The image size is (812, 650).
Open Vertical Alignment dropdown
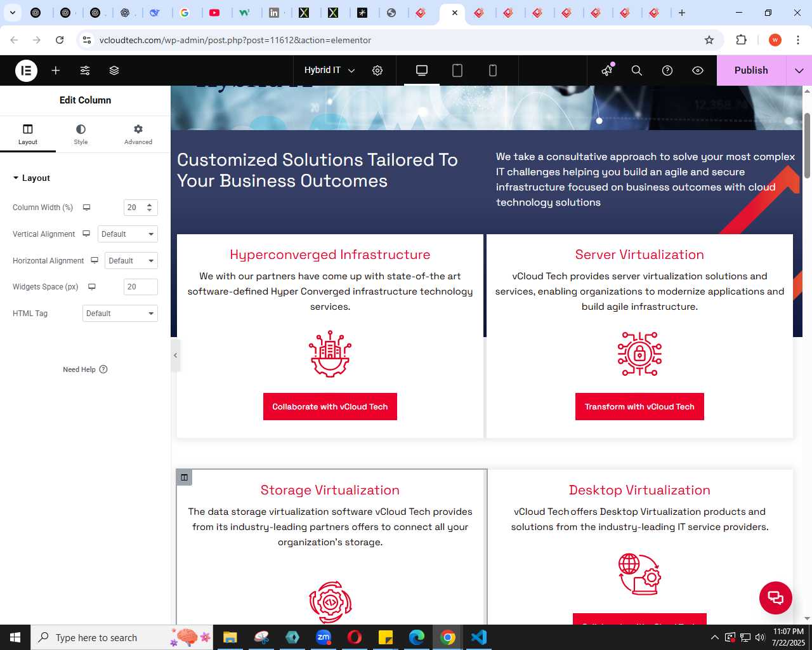point(128,234)
